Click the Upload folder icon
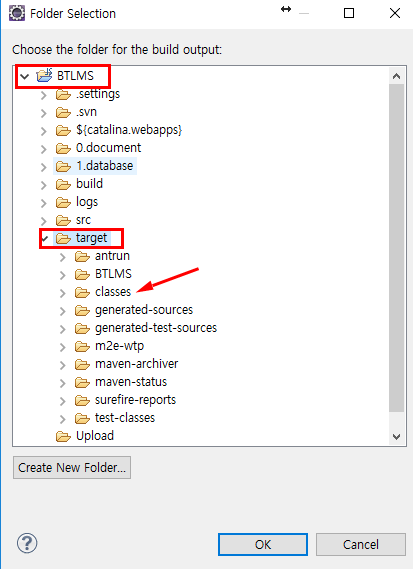 pyautogui.click(x=64, y=437)
